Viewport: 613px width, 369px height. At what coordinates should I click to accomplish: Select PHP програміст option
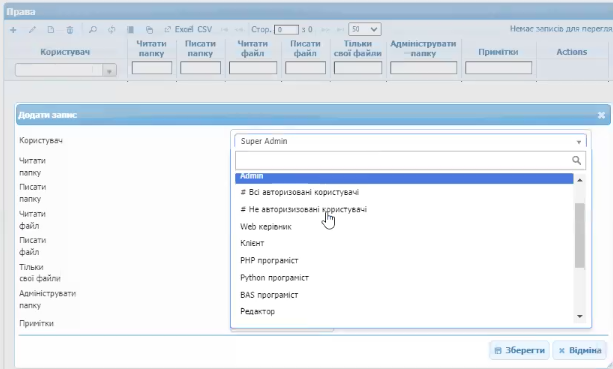point(404,260)
